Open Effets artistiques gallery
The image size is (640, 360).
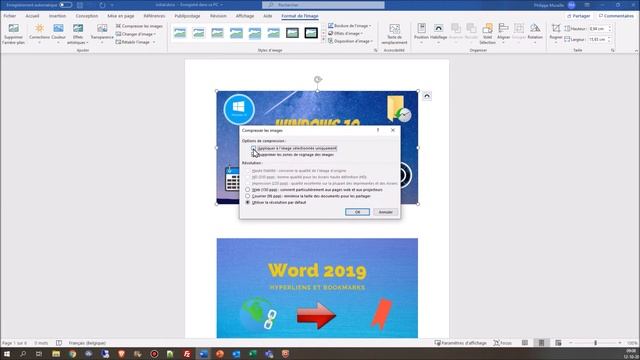pyautogui.click(x=78, y=33)
